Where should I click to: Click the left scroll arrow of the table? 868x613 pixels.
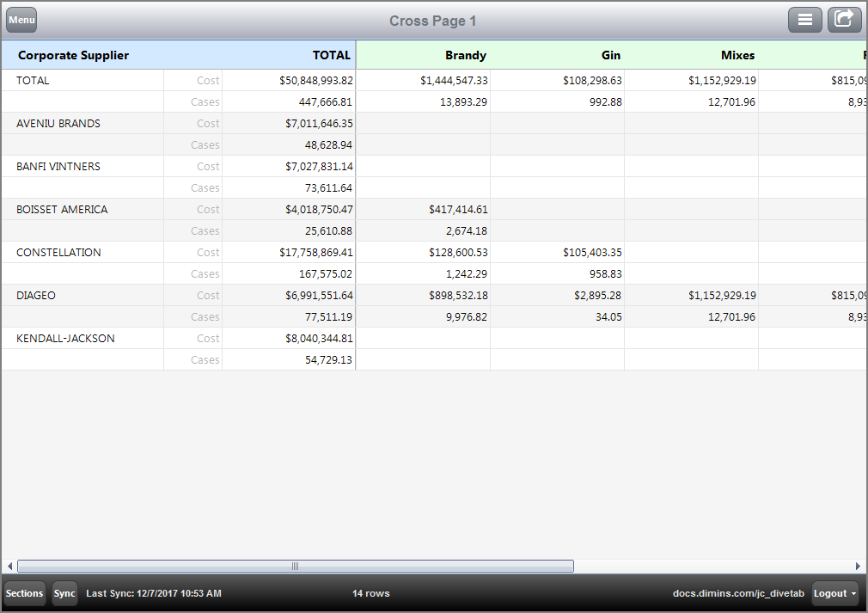point(9,566)
